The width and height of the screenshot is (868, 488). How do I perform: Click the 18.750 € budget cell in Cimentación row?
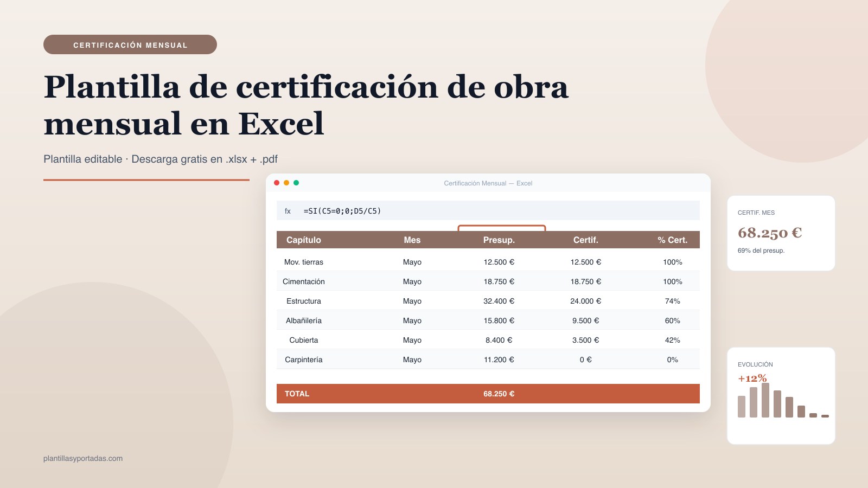pyautogui.click(x=499, y=281)
